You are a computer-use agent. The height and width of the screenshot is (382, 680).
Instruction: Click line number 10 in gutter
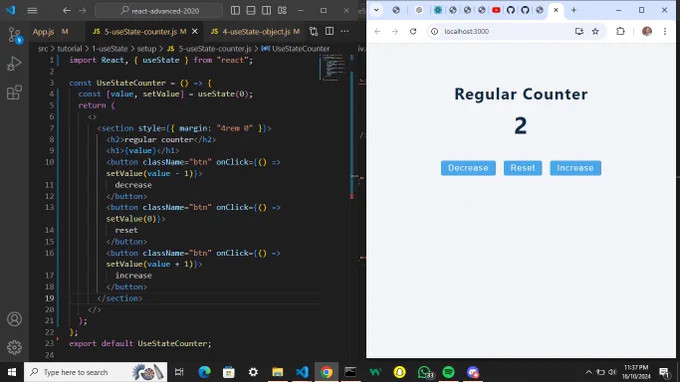pos(49,162)
